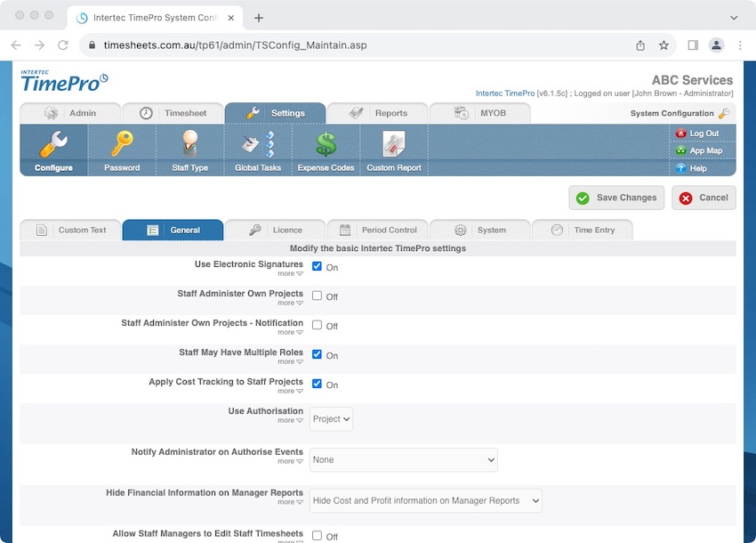Open the Time Entry sub-tab

[x=583, y=231]
